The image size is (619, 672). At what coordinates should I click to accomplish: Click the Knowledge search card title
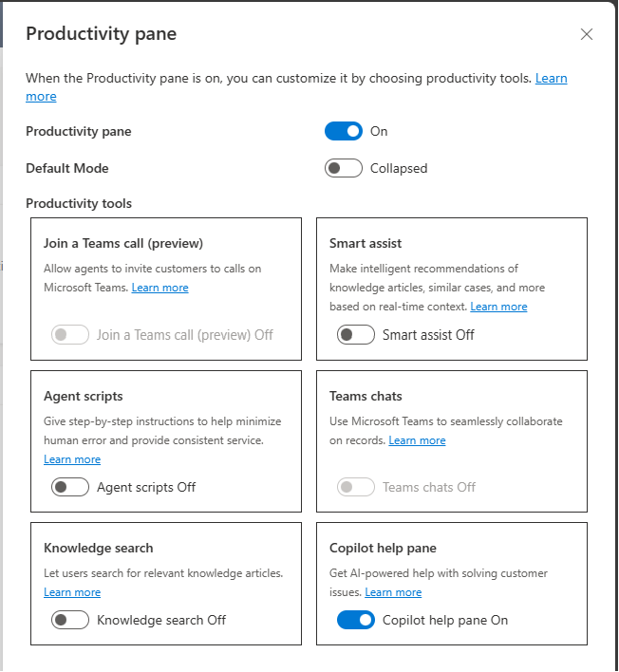(98, 549)
